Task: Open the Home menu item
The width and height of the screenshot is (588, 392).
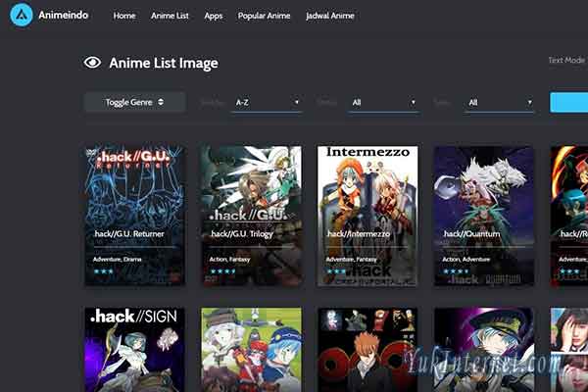Action: tap(124, 16)
